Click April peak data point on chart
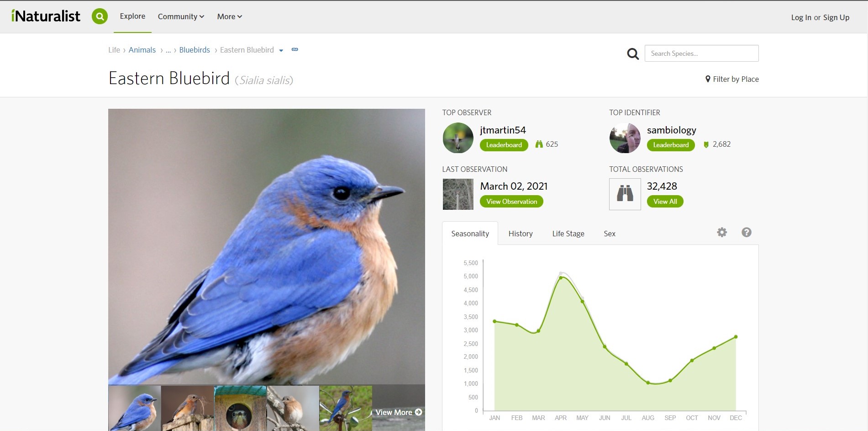The image size is (868, 431). (x=561, y=277)
